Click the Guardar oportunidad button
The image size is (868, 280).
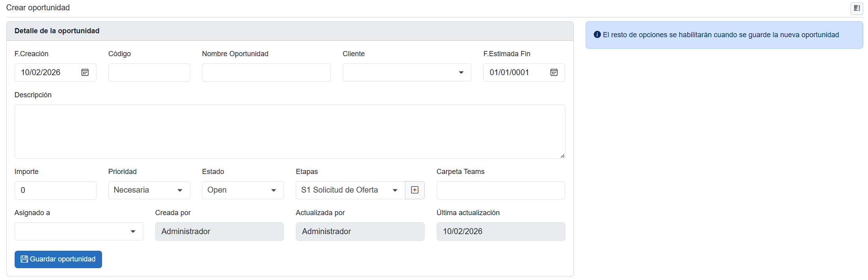click(58, 259)
